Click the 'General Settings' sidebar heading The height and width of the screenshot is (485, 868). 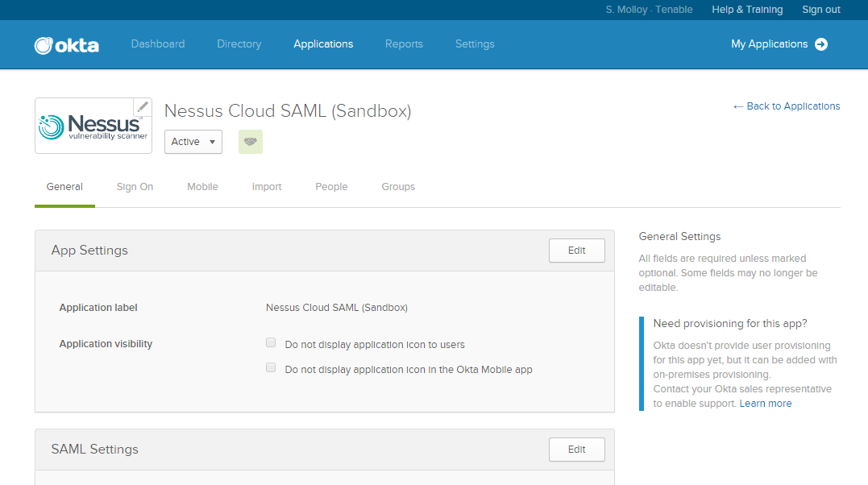[679, 236]
